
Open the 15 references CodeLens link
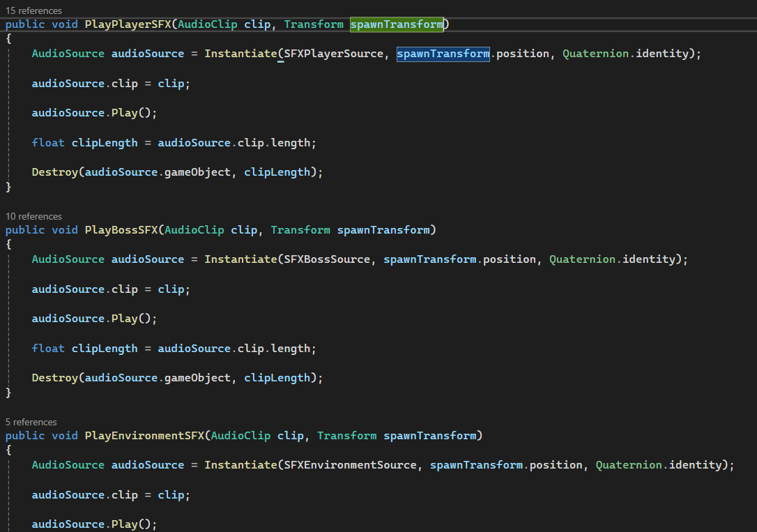tap(33, 10)
